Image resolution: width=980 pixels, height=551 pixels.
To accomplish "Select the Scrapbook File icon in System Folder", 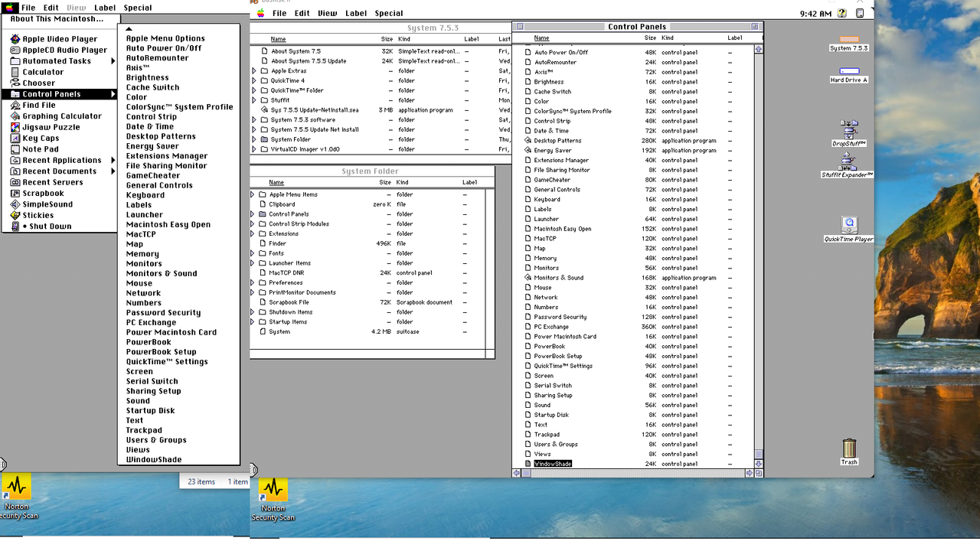I will pos(263,302).
